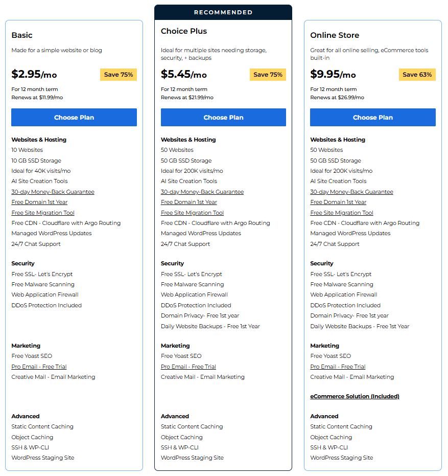Click the Save 63% badge

(417, 75)
